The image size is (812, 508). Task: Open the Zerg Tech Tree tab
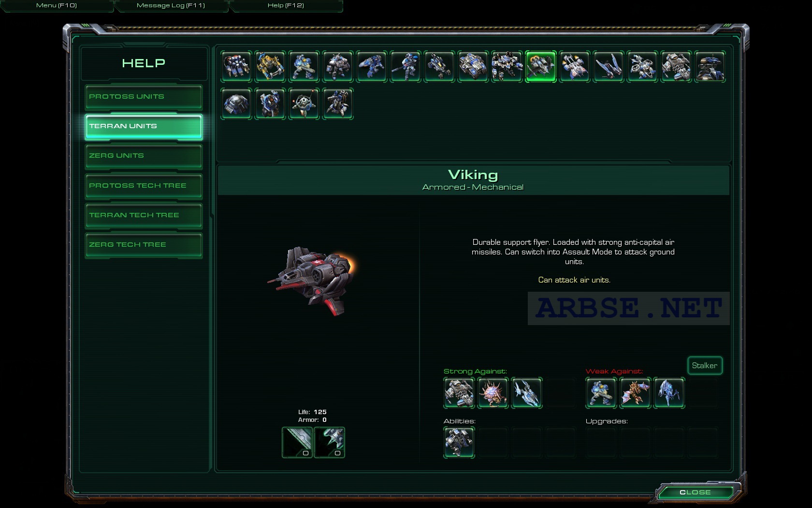(x=144, y=245)
